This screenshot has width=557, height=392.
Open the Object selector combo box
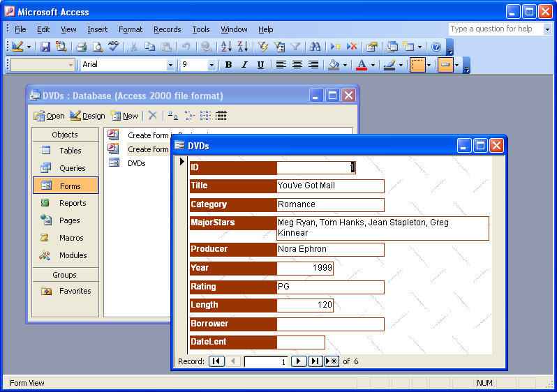tap(43, 65)
